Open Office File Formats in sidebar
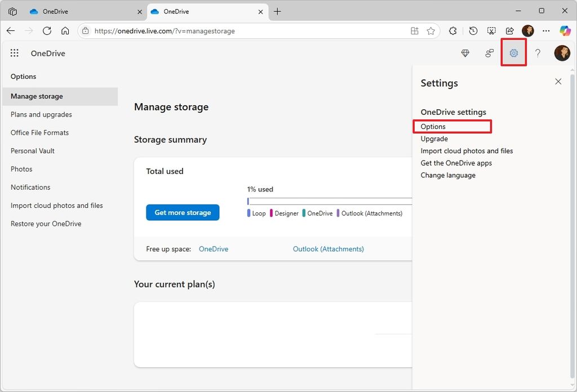 pyautogui.click(x=40, y=133)
